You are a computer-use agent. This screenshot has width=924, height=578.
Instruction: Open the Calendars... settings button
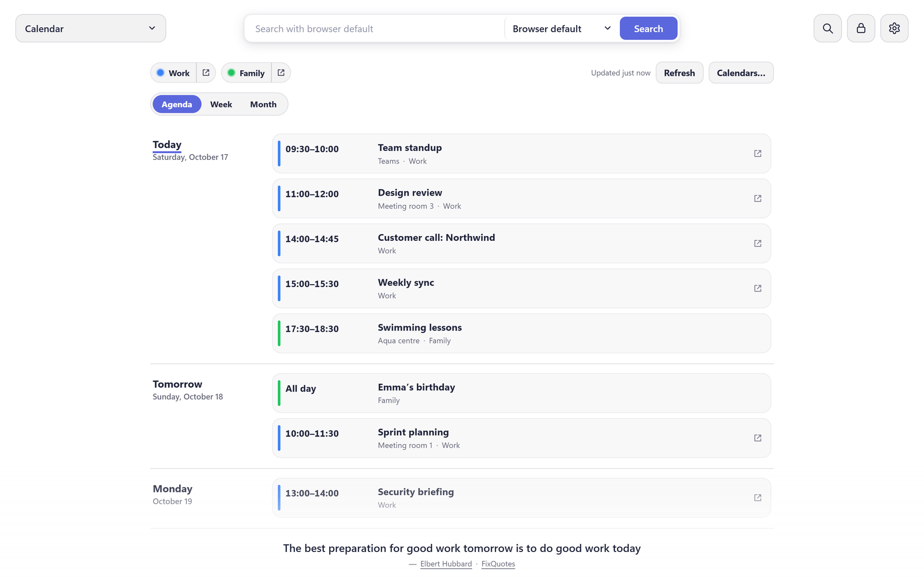pyautogui.click(x=741, y=73)
